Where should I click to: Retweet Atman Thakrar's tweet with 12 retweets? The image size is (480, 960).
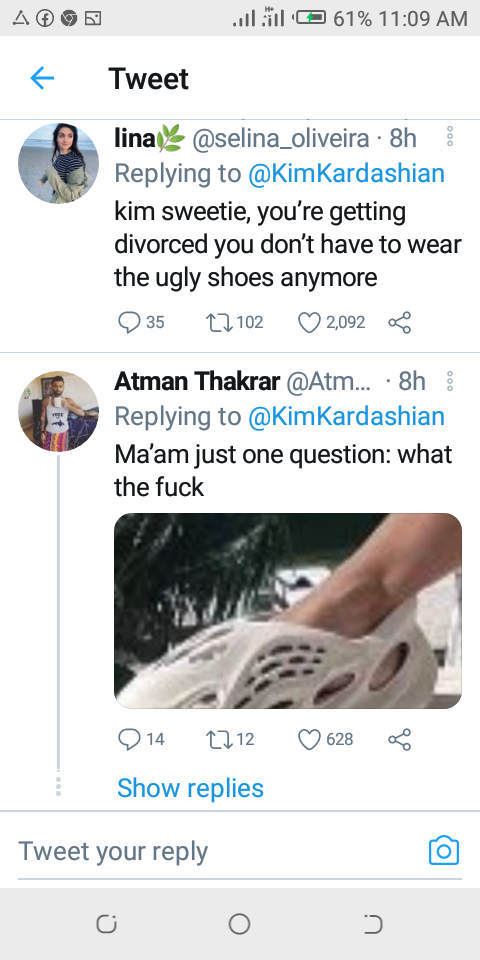click(x=218, y=740)
